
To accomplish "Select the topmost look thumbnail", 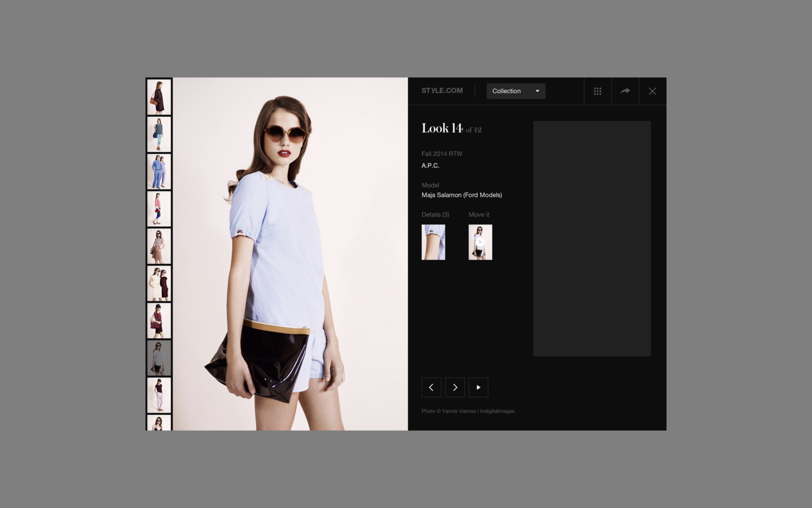I will (159, 97).
